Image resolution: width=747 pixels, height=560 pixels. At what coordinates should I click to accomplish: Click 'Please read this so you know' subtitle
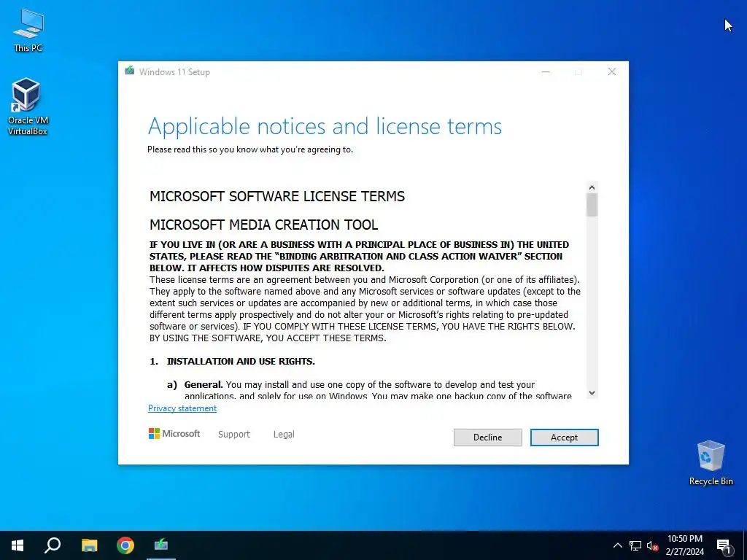click(x=250, y=149)
